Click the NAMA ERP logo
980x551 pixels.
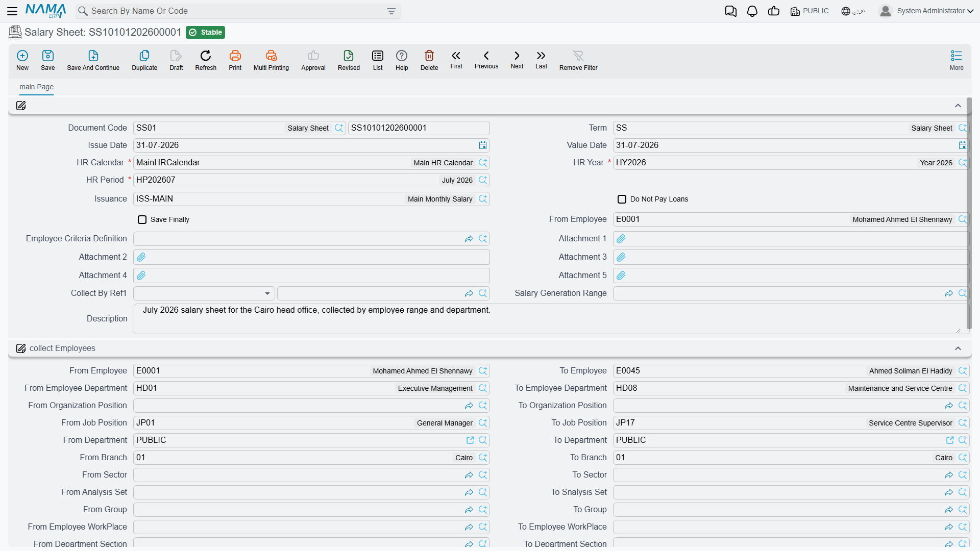[x=45, y=11]
